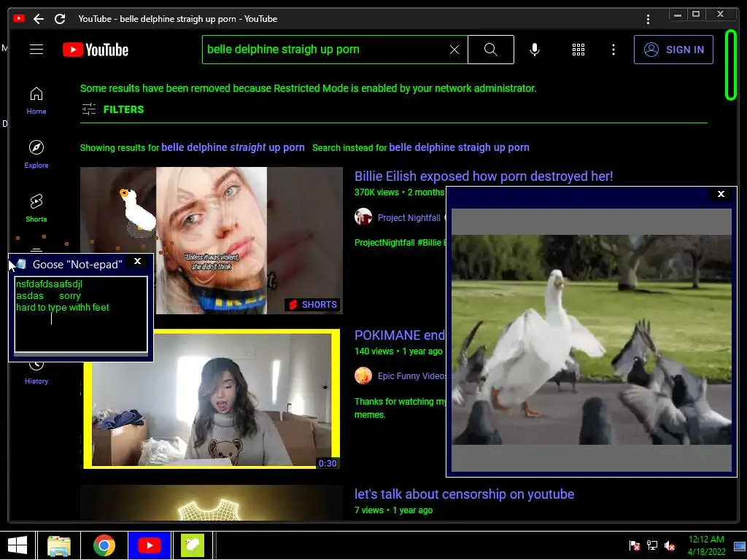Click inside the Goose Not-epad text area
This screenshot has width=747, height=560.
pyautogui.click(x=81, y=315)
